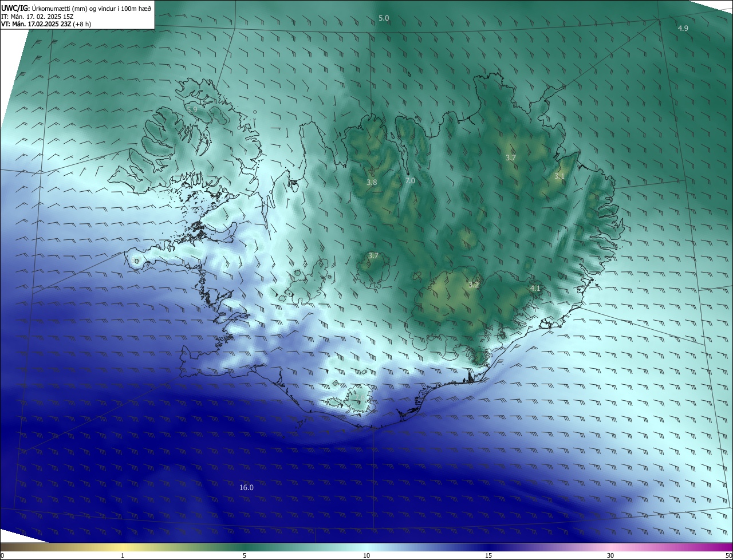Select the 4.1 value on the map
Viewport: 733px width, 560px height.
click(535, 288)
